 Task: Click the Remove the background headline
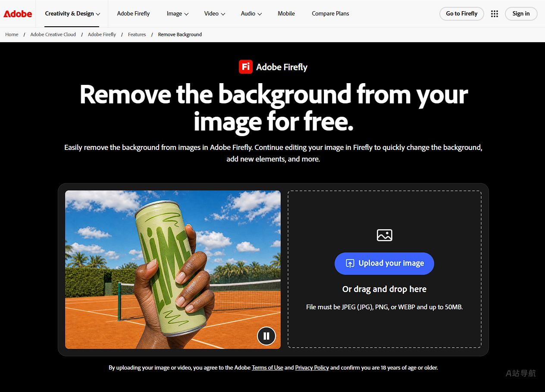pyautogui.click(x=273, y=108)
